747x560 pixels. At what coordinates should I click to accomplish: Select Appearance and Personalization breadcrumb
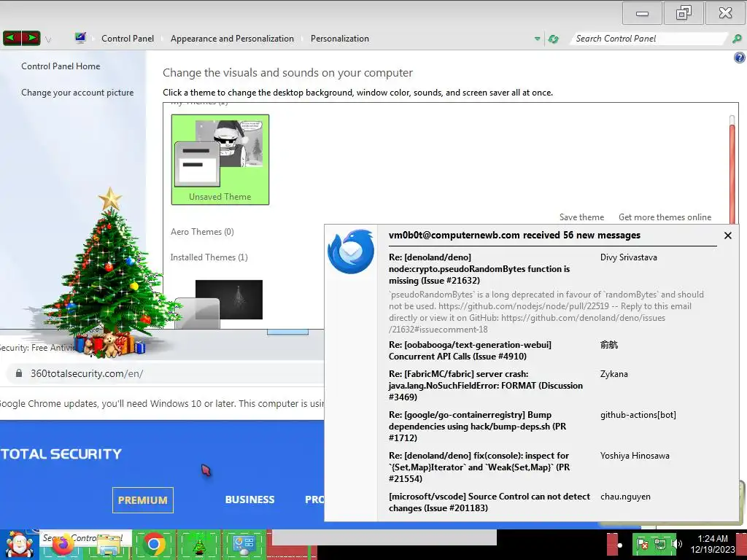pyautogui.click(x=232, y=39)
